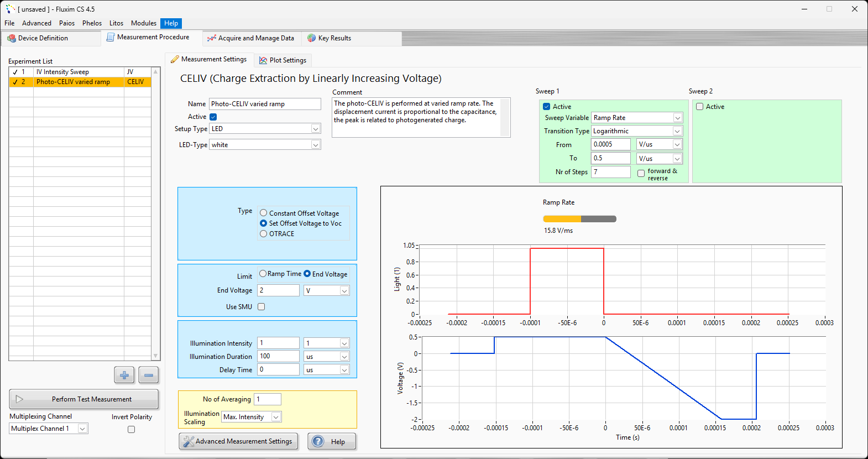This screenshot has width=868, height=459.
Task: Click the Device Definition tab icon
Action: (x=12, y=38)
